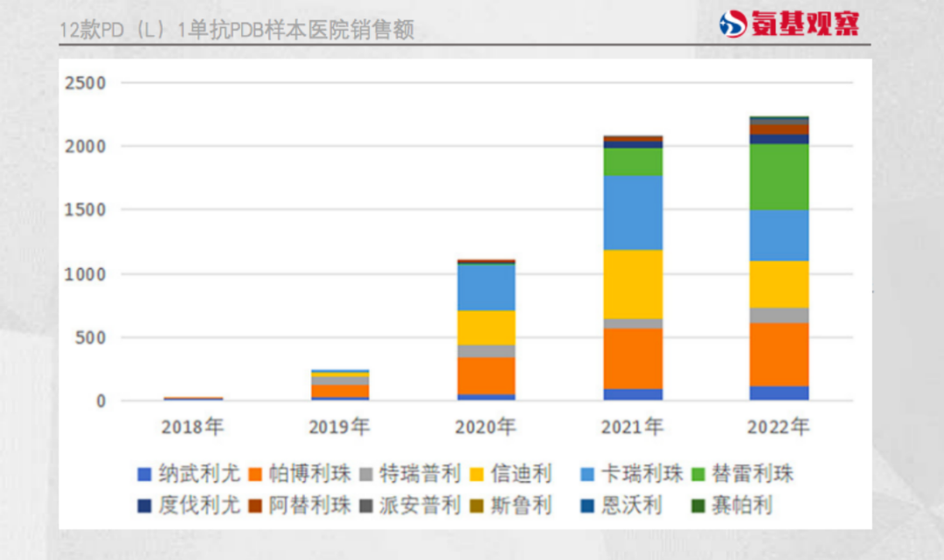Click the light blue 卡瑞利珠 segment in 2021 bar
This screenshot has height=560, width=944.
coord(633,213)
